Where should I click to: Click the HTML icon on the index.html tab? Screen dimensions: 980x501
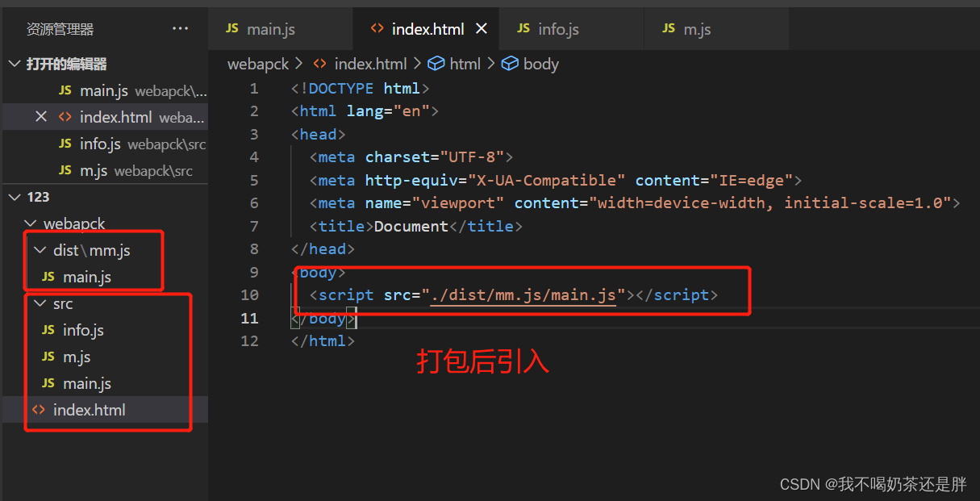376,28
